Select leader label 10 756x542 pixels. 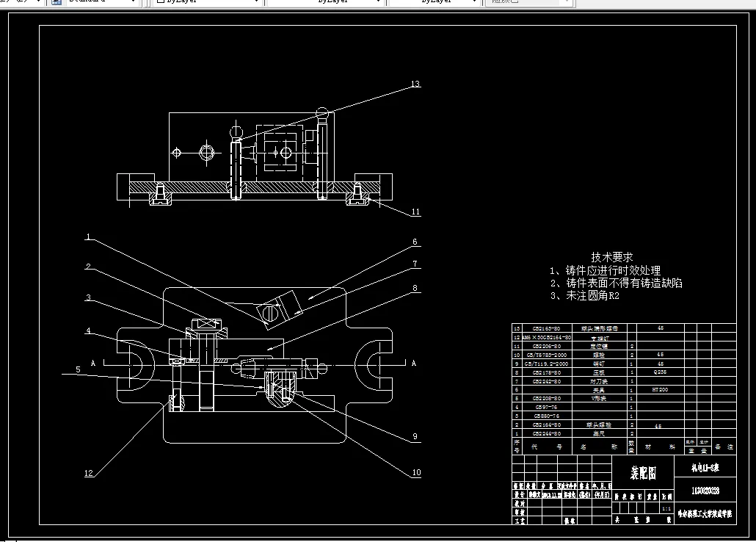tap(416, 472)
